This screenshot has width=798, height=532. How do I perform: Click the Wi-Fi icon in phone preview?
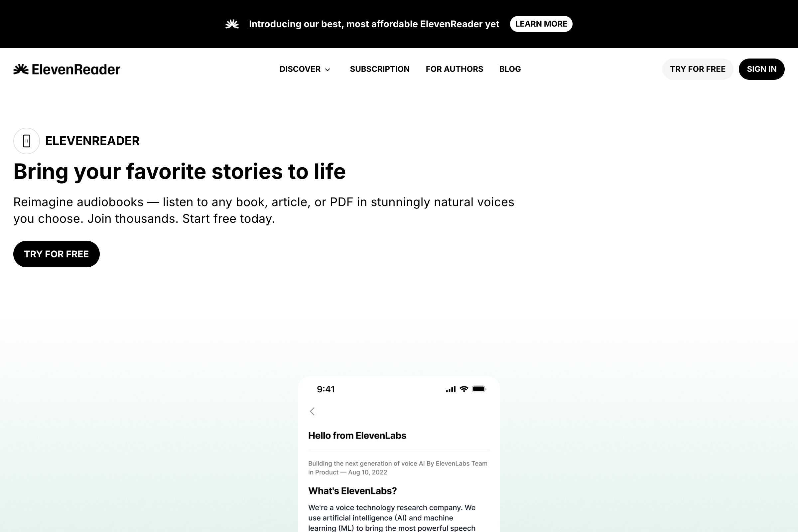click(464, 389)
